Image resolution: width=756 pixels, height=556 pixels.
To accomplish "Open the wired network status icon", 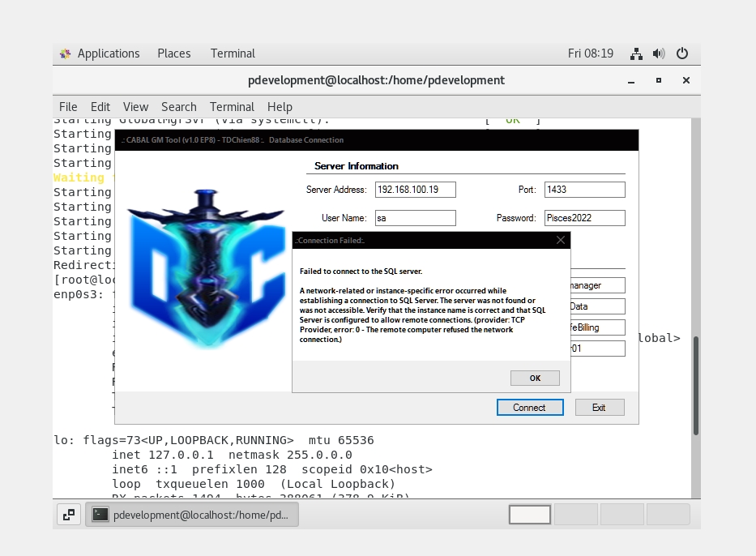I will (636, 53).
